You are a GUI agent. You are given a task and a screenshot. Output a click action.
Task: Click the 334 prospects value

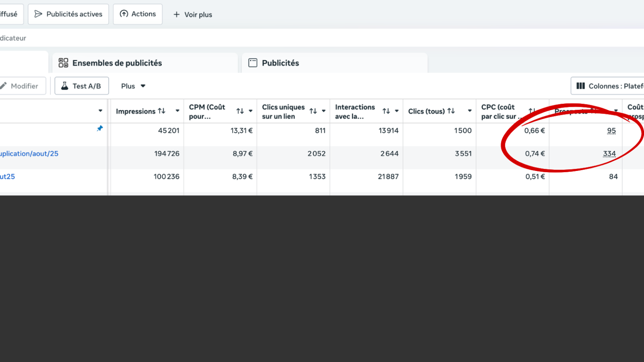tap(609, 154)
